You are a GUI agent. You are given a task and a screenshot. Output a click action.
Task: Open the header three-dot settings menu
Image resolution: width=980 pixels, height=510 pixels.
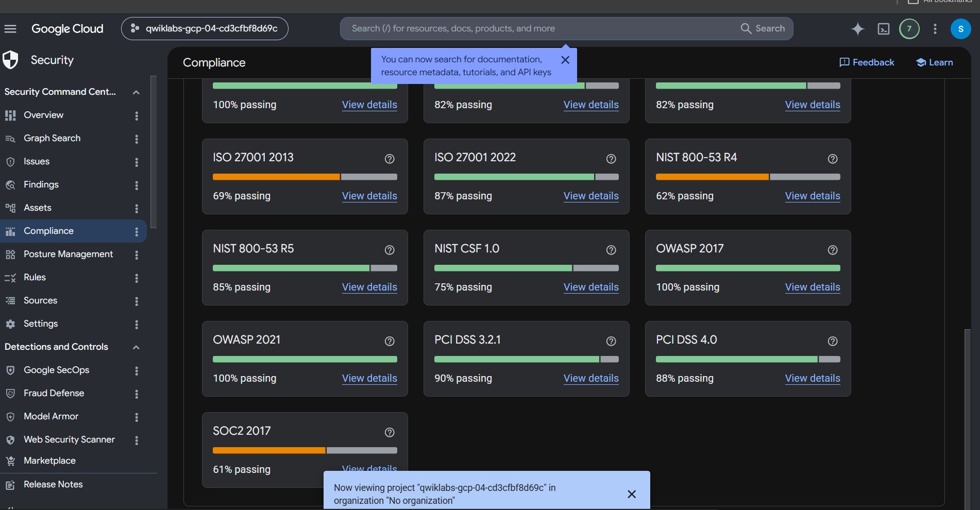pyautogui.click(x=935, y=29)
